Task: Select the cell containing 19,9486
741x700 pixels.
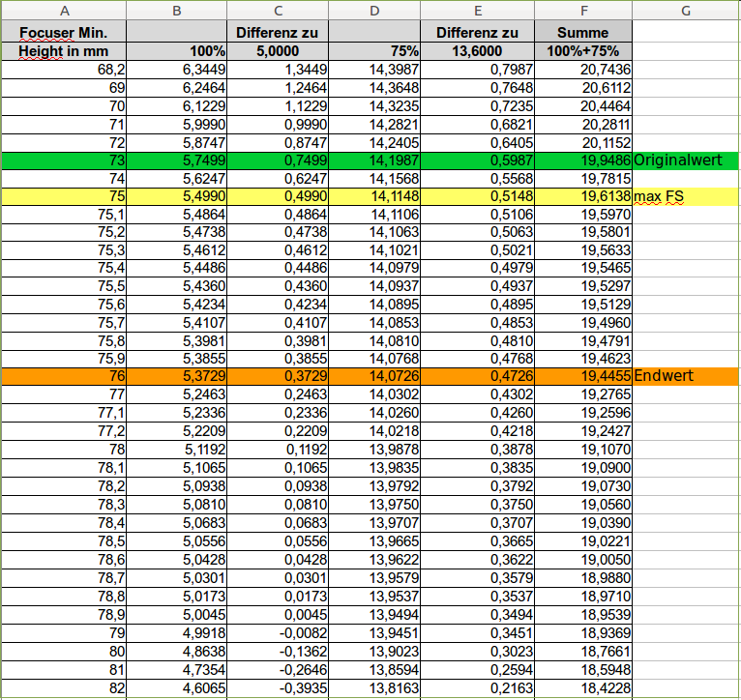Action: click(583, 160)
